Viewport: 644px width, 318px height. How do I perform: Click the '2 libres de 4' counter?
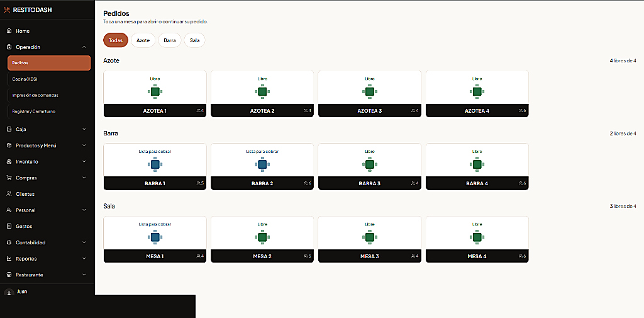click(x=623, y=133)
